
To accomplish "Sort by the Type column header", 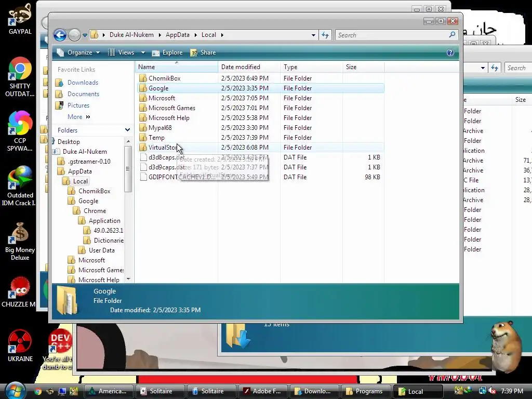I will tap(312, 67).
